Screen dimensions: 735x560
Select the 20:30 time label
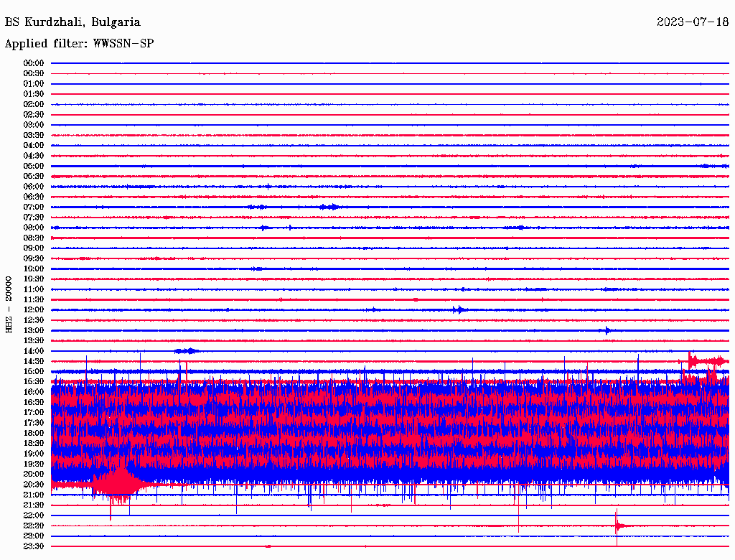click(x=34, y=485)
